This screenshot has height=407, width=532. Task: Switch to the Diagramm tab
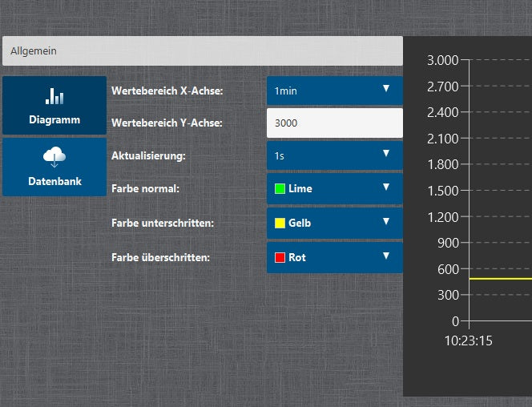point(54,106)
